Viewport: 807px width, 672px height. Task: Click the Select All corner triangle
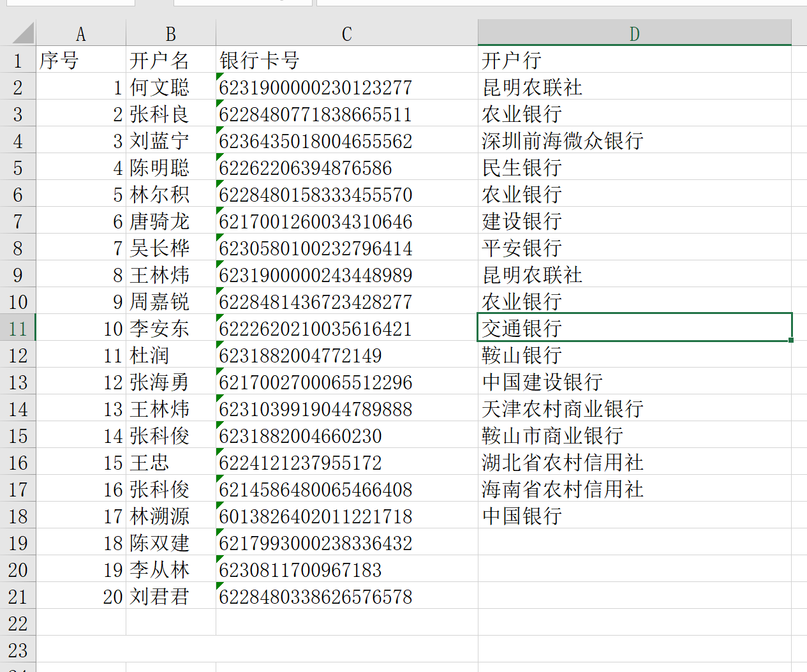click(x=22, y=33)
